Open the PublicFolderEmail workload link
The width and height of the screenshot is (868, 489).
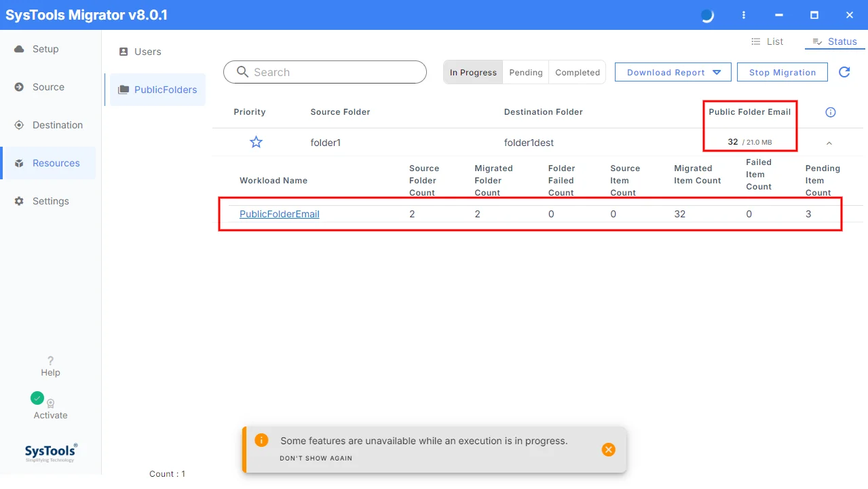click(280, 214)
